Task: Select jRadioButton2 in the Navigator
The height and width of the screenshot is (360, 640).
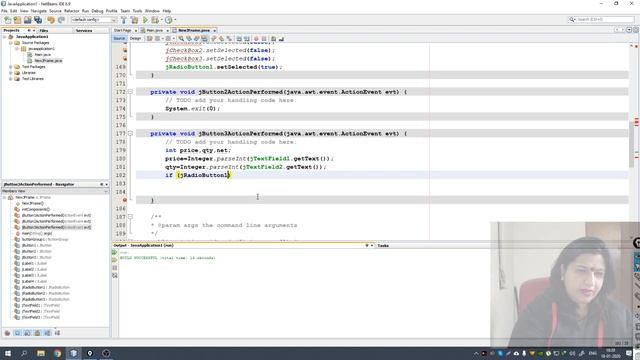Action: point(46,293)
